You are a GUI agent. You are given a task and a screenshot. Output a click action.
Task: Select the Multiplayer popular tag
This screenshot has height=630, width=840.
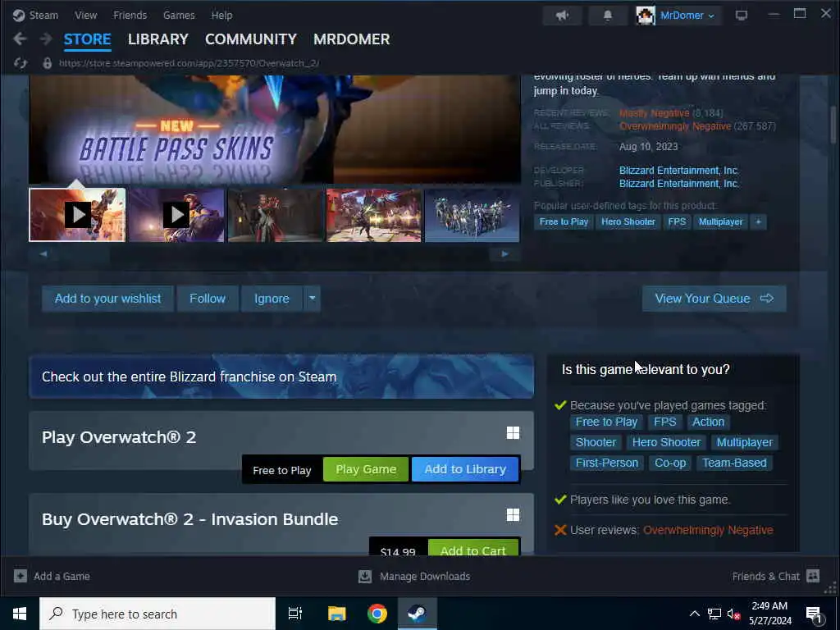coord(720,221)
